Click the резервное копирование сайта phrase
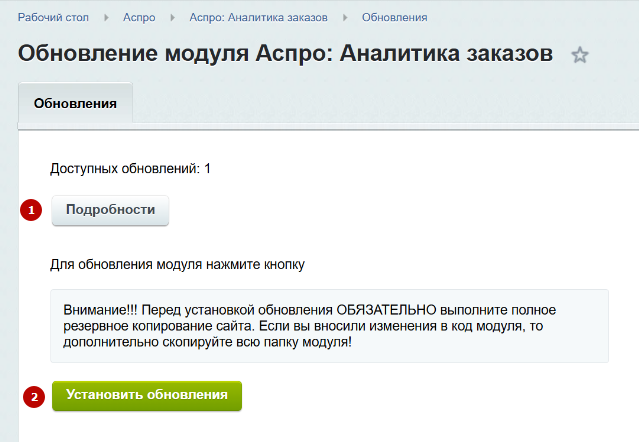 [x=159, y=326]
